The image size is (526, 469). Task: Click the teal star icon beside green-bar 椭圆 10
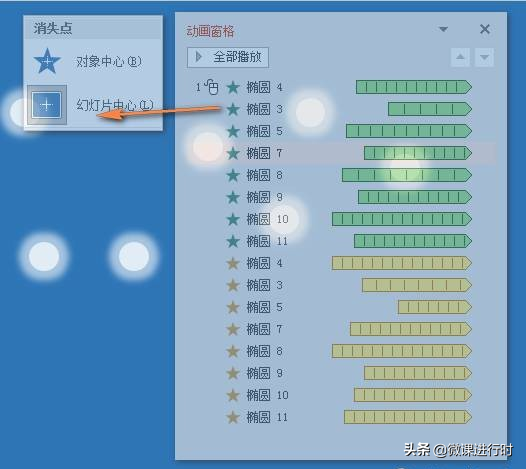[x=233, y=219]
